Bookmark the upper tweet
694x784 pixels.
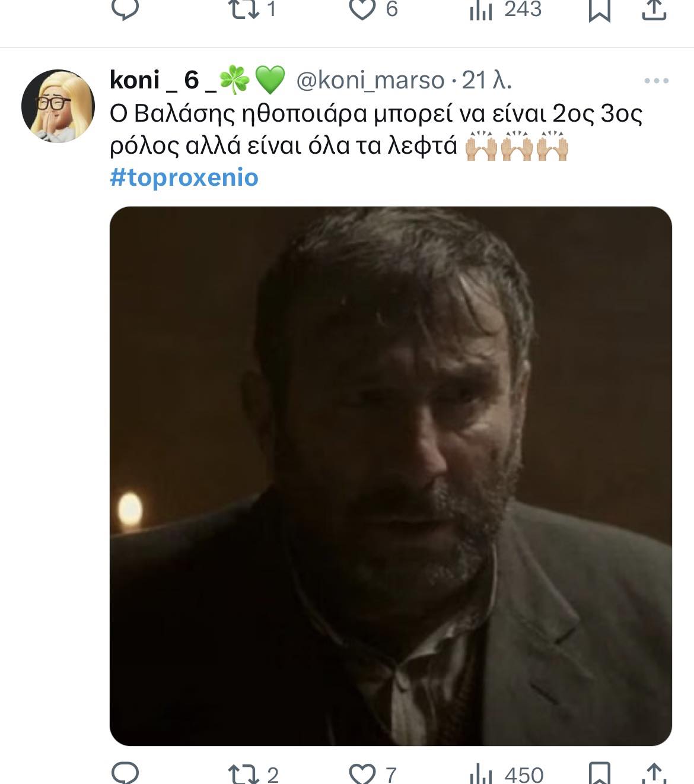click(x=599, y=11)
